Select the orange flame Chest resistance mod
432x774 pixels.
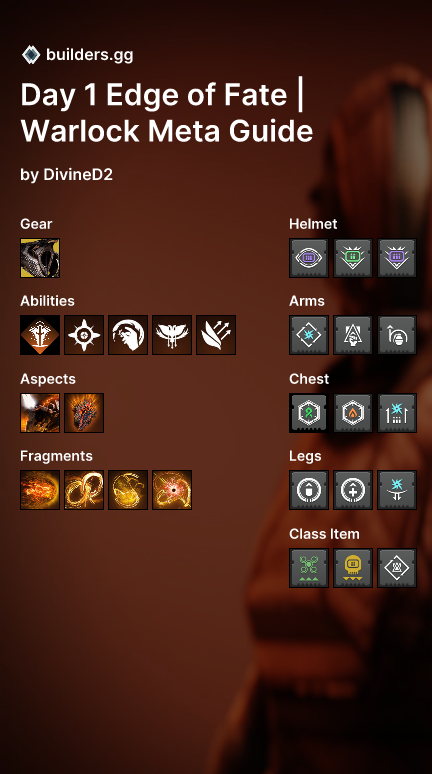coord(353,413)
